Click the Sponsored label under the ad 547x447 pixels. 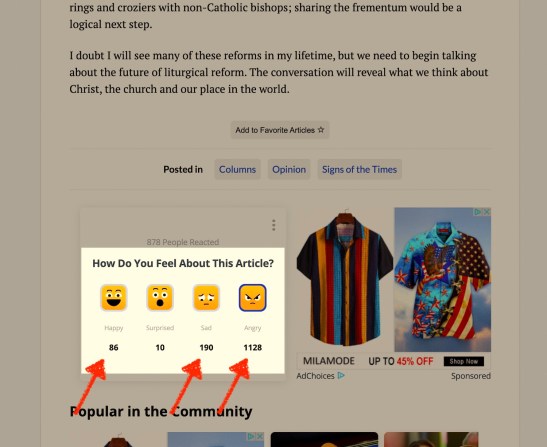[x=471, y=376]
